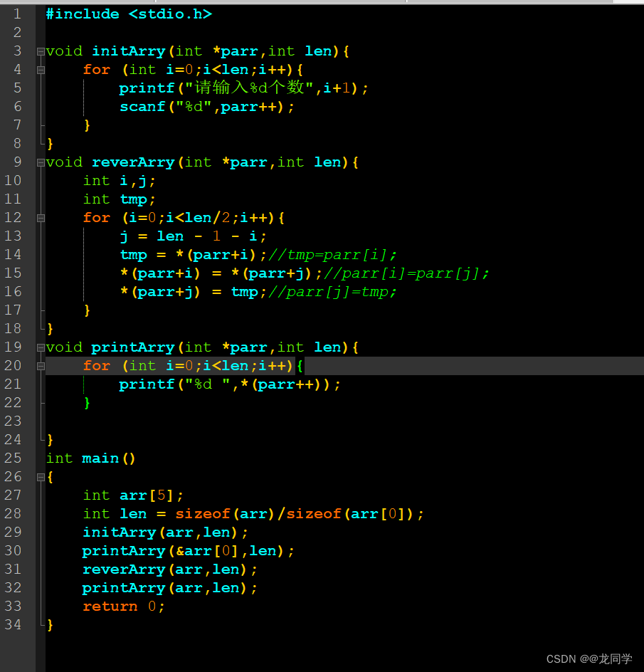Image resolution: width=644 pixels, height=672 pixels.
Task: Click the first 'sizeof' on line 28
Action: coord(202,514)
